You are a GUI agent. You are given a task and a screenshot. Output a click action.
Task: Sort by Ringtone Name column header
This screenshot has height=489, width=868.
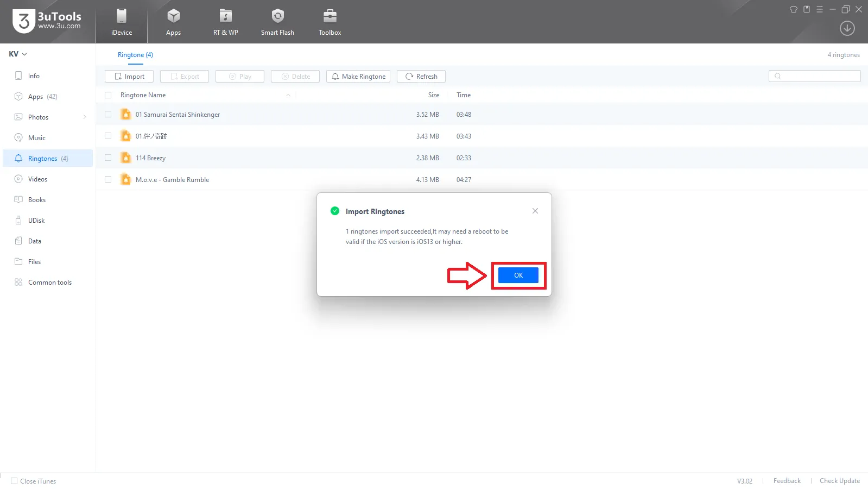click(143, 95)
